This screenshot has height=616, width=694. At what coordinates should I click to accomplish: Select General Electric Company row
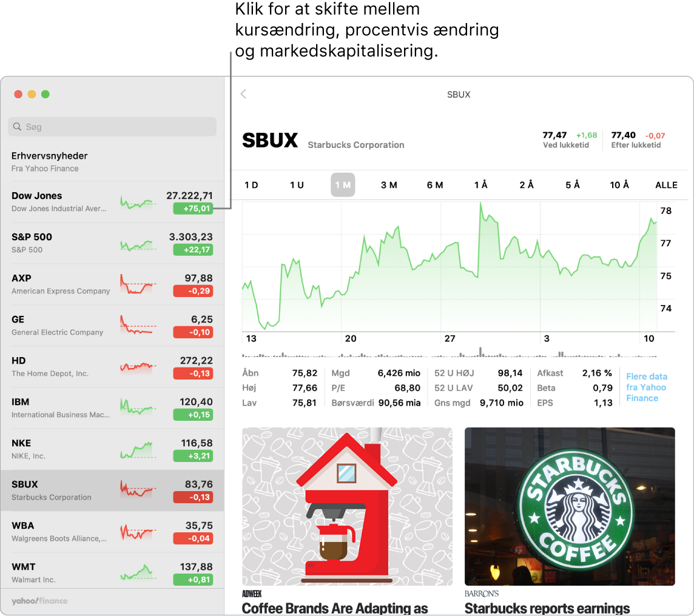[x=112, y=326]
